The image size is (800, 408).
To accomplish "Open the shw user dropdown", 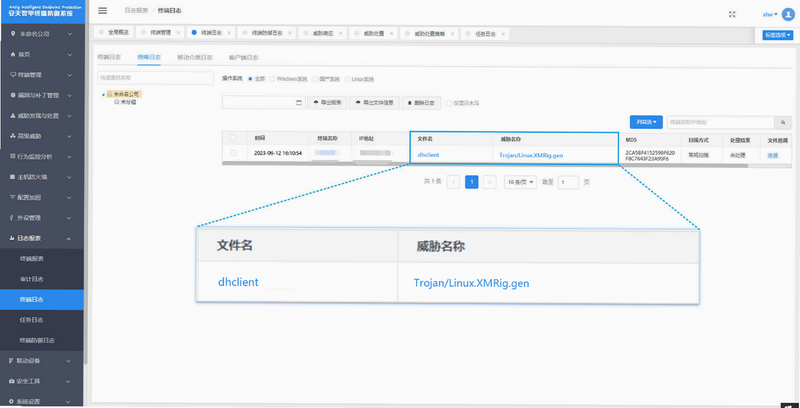I will pyautogui.click(x=770, y=14).
